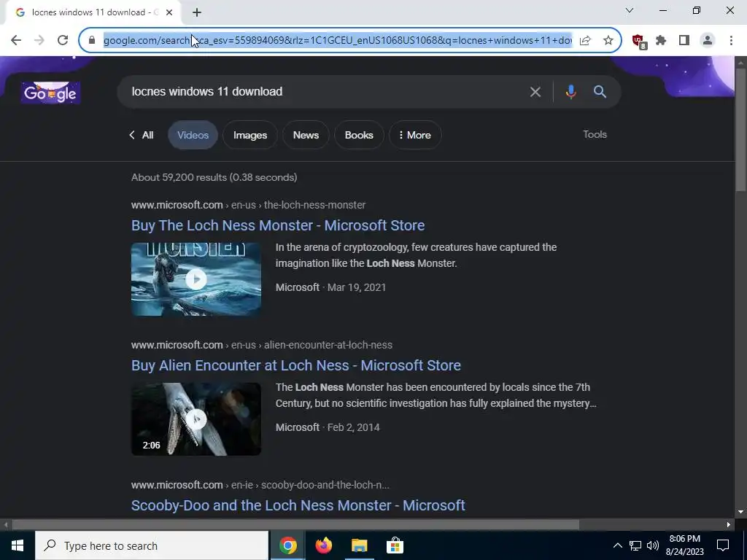Show hidden system tray icons chevron

coord(617,545)
